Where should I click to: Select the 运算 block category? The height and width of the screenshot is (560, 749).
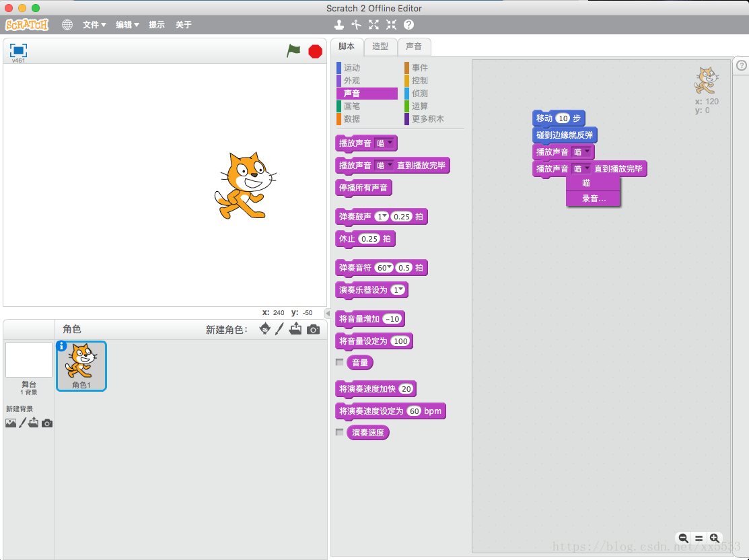(434, 106)
